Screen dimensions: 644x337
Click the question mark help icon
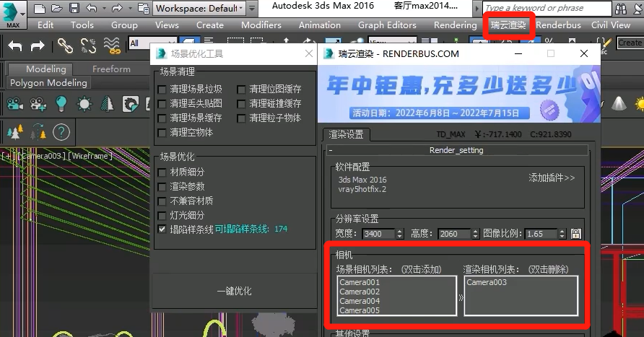pos(61,132)
